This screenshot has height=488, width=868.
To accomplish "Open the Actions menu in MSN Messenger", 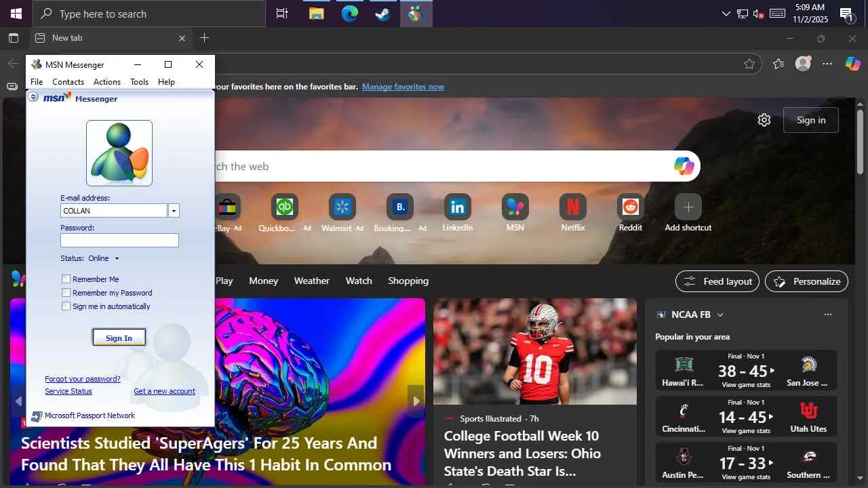I will [x=107, y=82].
